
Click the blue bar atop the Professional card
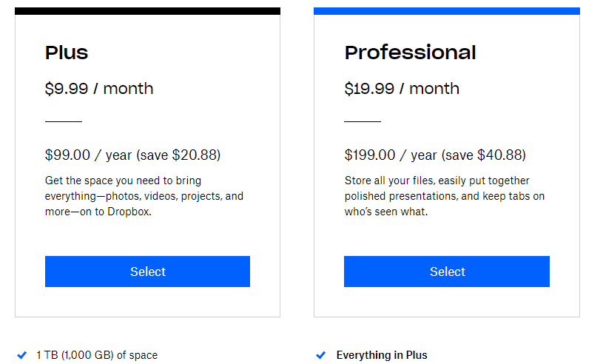447,11
